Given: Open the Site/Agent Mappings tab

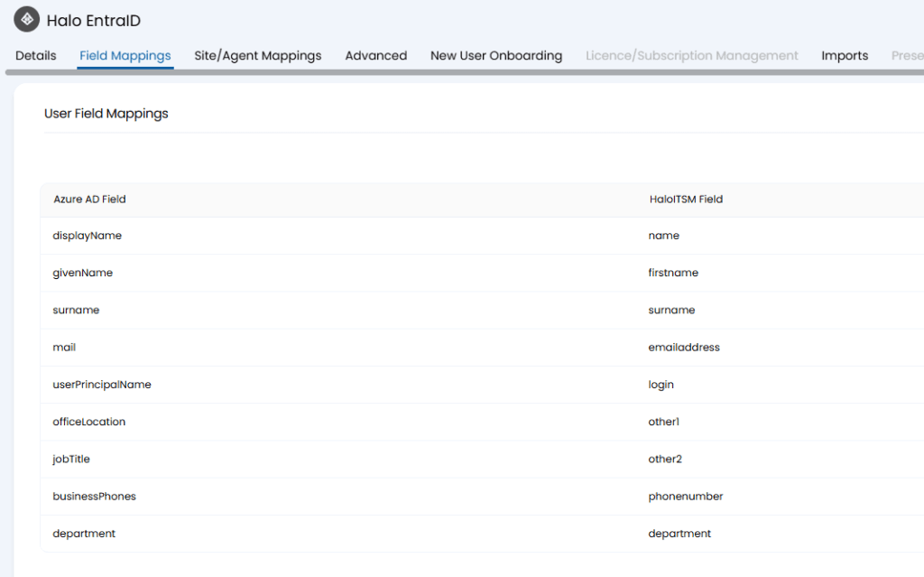Looking at the screenshot, I should point(258,56).
